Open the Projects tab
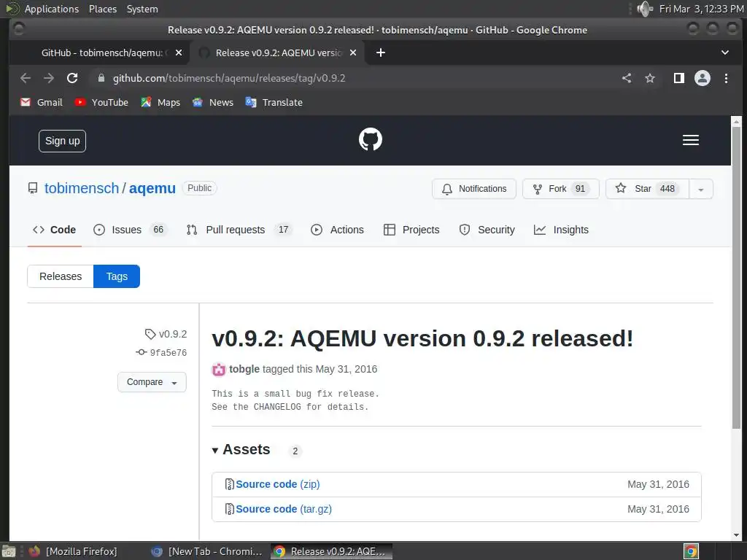Viewport: 747px width, 560px height. pyautogui.click(x=411, y=230)
